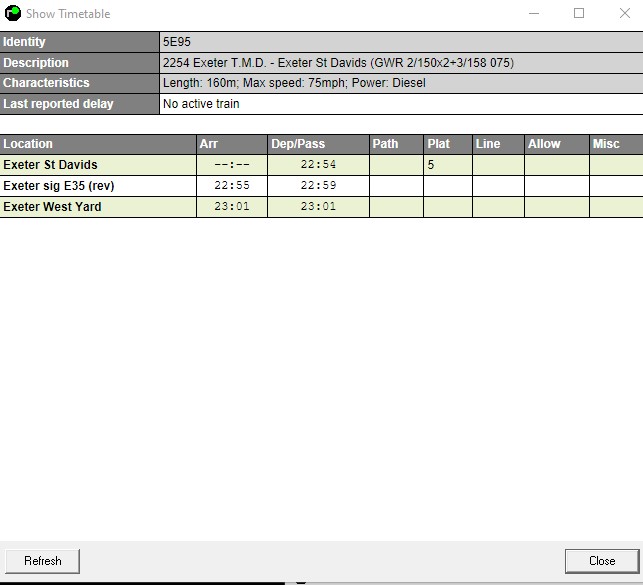This screenshot has height=585, width=643.
Task: Click the Close button at bottom
Action: 602,561
